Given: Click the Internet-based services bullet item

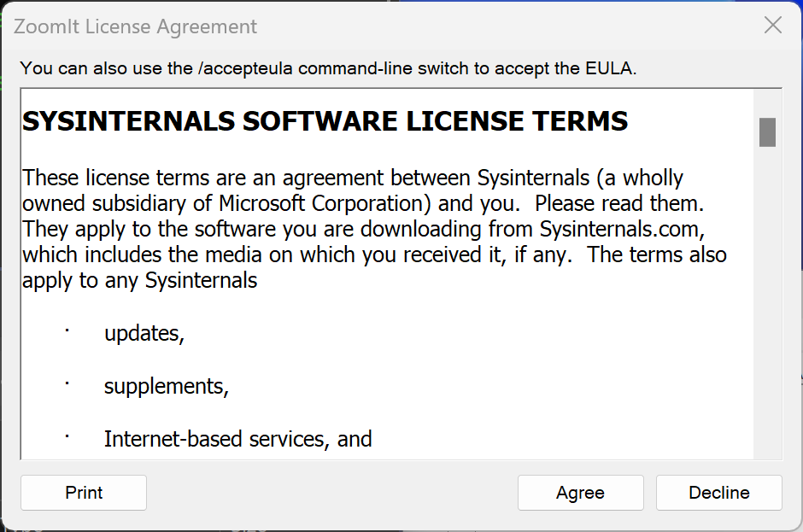Looking at the screenshot, I should [x=237, y=438].
